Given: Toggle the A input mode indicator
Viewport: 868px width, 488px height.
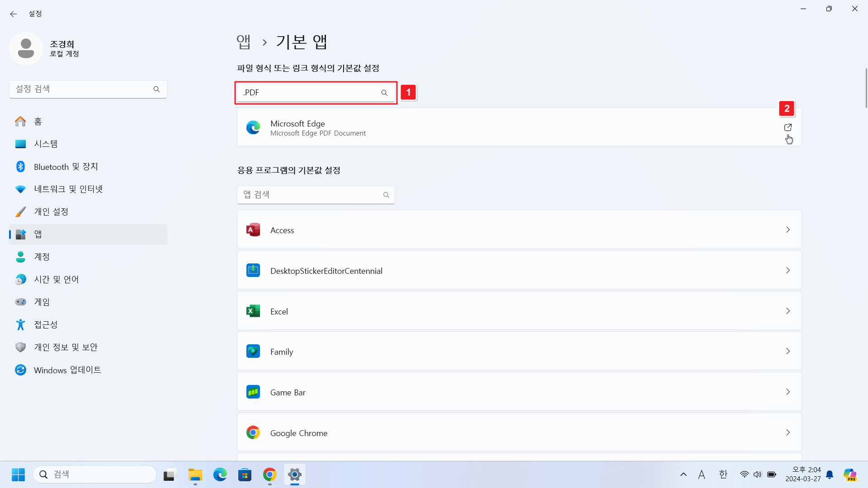Looking at the screenshot, I should [x=702, y=474].
